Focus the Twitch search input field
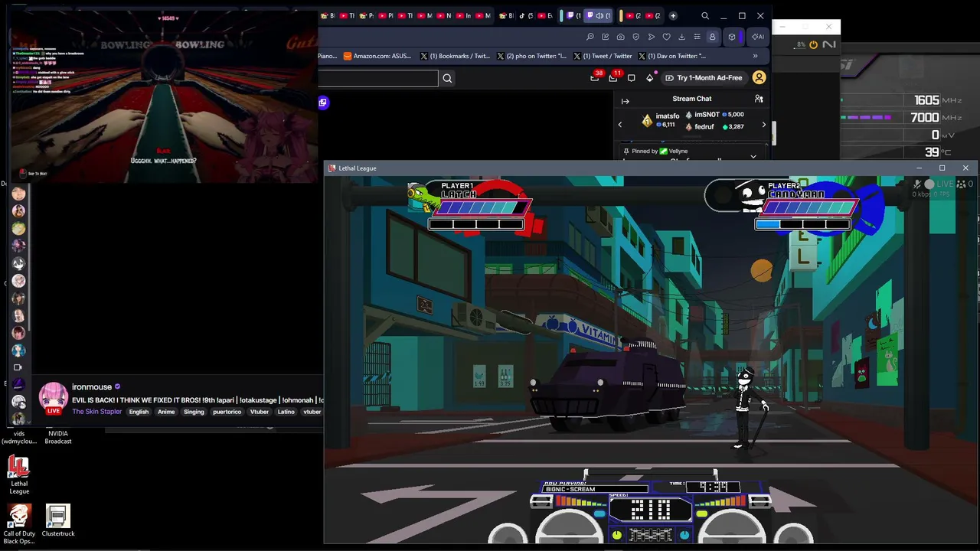Viewport: 980px width, 551px height. (378, 78)
